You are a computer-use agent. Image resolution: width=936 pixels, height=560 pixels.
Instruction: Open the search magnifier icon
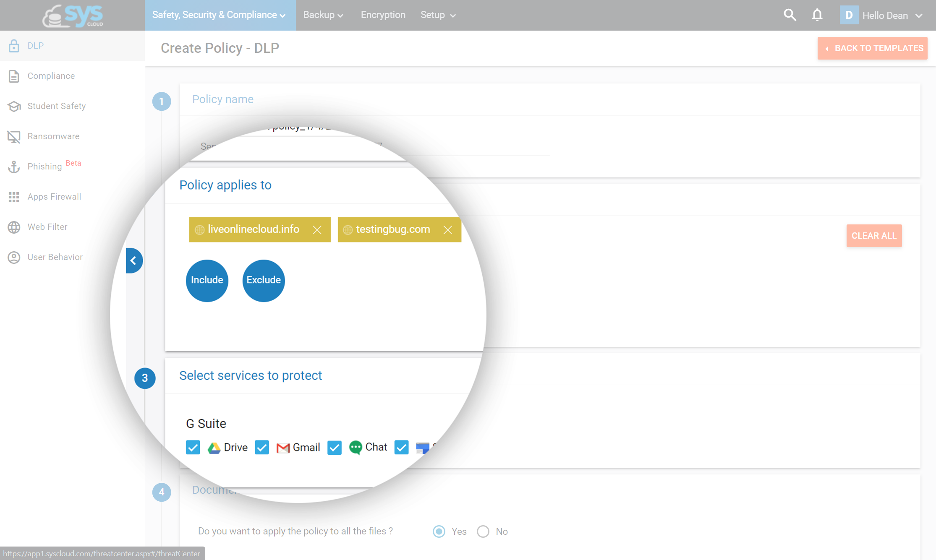click(x=790, y=15)
